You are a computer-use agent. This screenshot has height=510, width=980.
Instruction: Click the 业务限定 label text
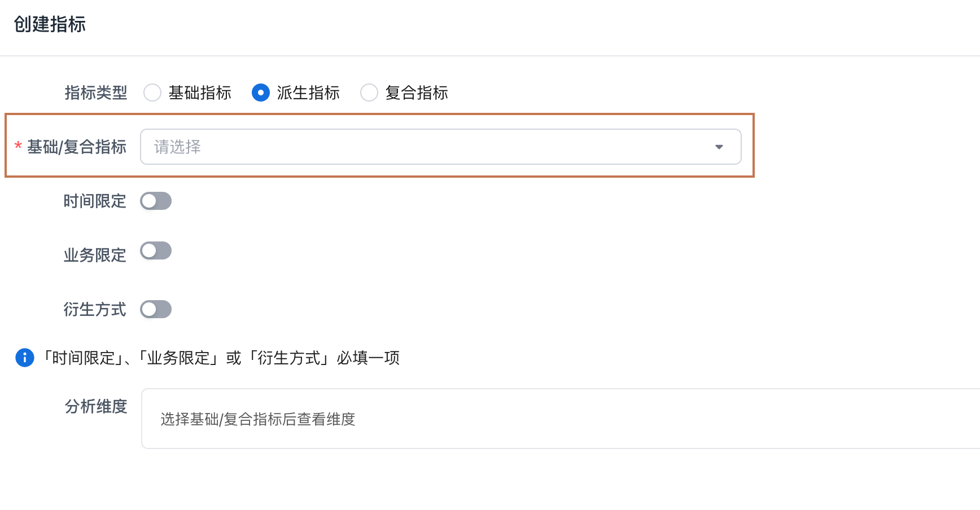coord(95,255)
